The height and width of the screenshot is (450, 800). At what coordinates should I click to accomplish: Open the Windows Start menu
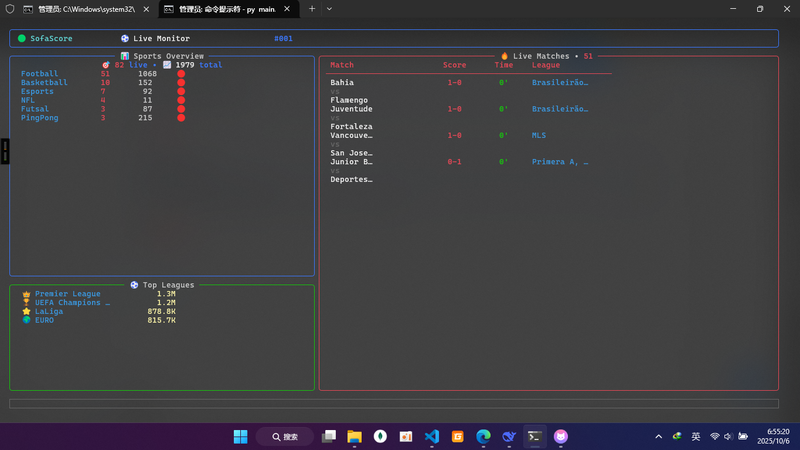tap(240, 437)
